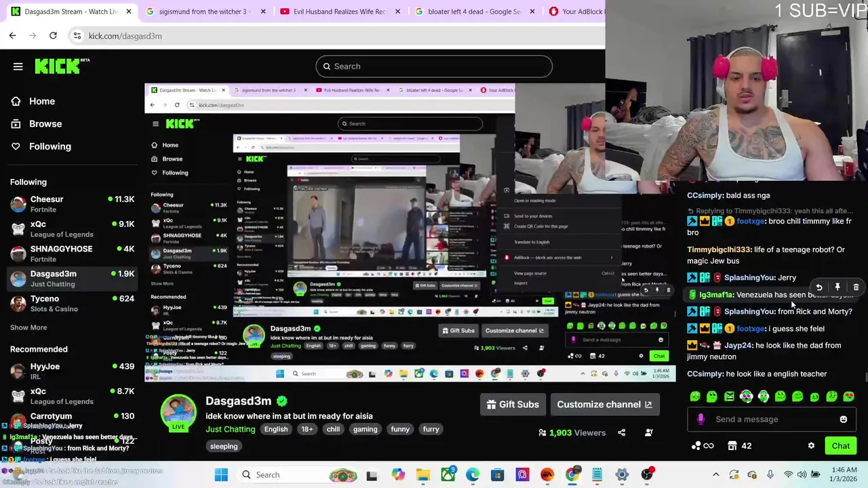Viewport: 868px width, 488px height.
Task: Open Settings gear on the taskbar
Action: point(622,474)
